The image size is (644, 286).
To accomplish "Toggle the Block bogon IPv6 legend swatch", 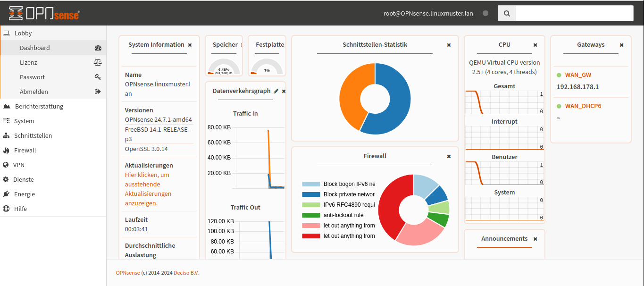I will (x=311, y=184).
